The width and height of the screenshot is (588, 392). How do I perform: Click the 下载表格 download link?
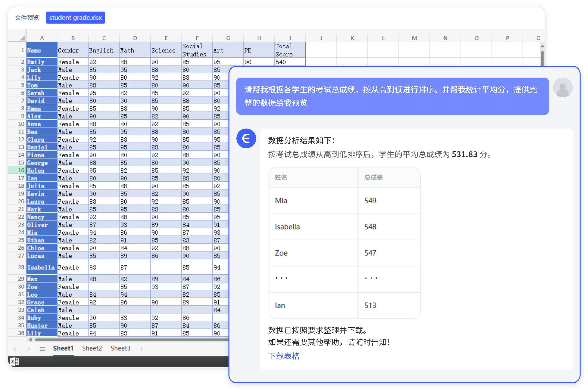point(284,356)
